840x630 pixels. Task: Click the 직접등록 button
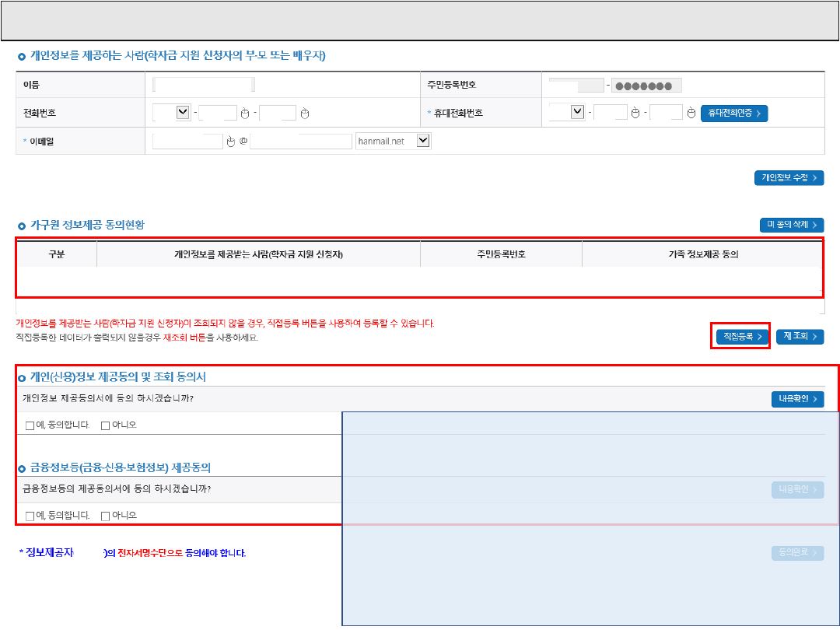(742, 336)
